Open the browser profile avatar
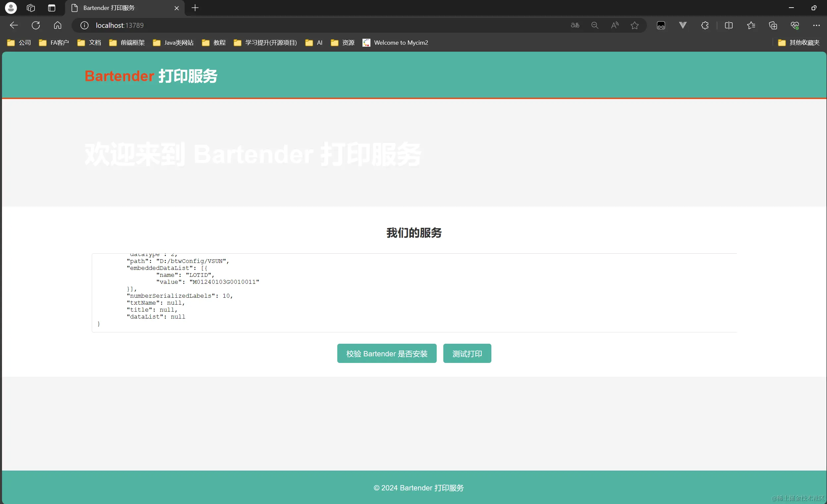 11,8
